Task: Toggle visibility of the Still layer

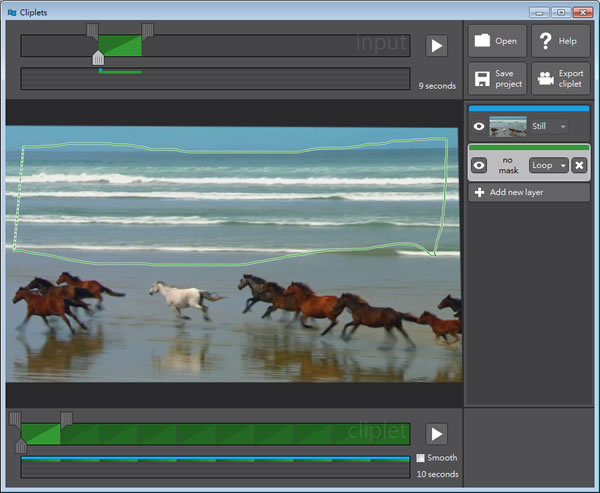Action: click(479, 127)
